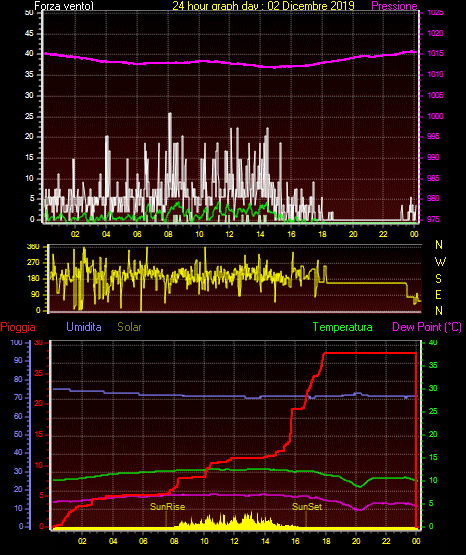This screenshot has width=466, height=555.
Task: Click the '1015' pressure axis value
Action: 435,53
